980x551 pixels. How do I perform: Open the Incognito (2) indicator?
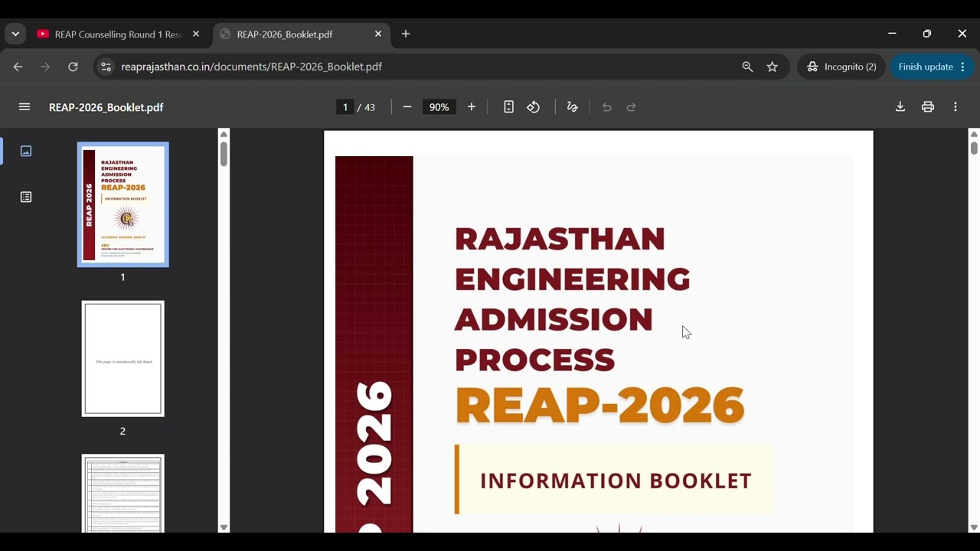tap(841, 67)
